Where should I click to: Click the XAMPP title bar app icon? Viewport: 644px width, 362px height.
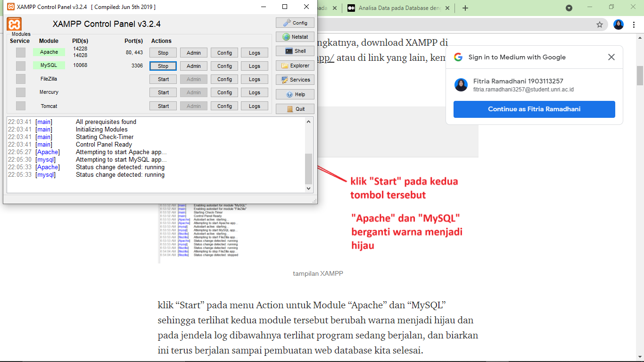pyautogui.click(x=10, y=7)
